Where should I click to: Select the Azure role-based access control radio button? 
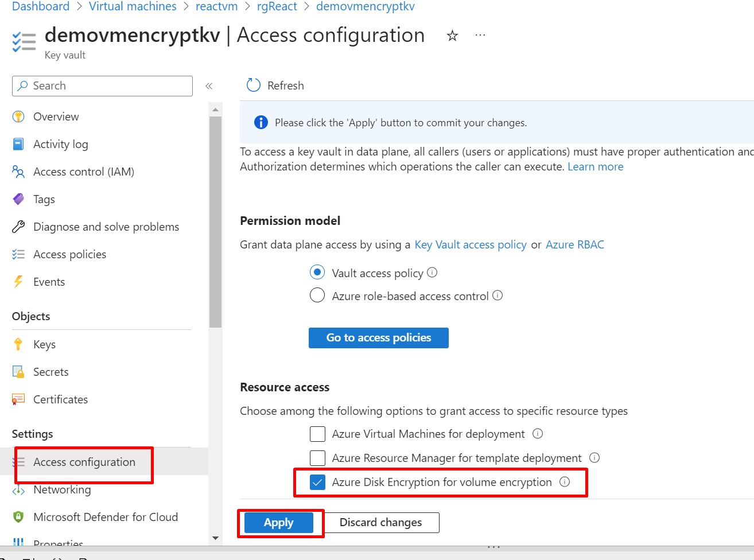click(x=317, y=295)
